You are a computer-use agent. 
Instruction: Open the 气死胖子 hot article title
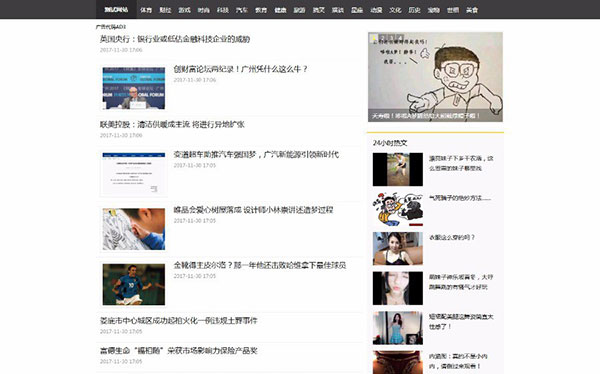coord(460,198)
